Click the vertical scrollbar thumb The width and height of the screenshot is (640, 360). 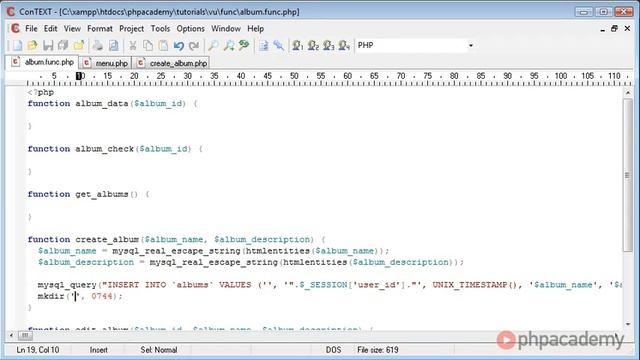(x=628, y=175)
